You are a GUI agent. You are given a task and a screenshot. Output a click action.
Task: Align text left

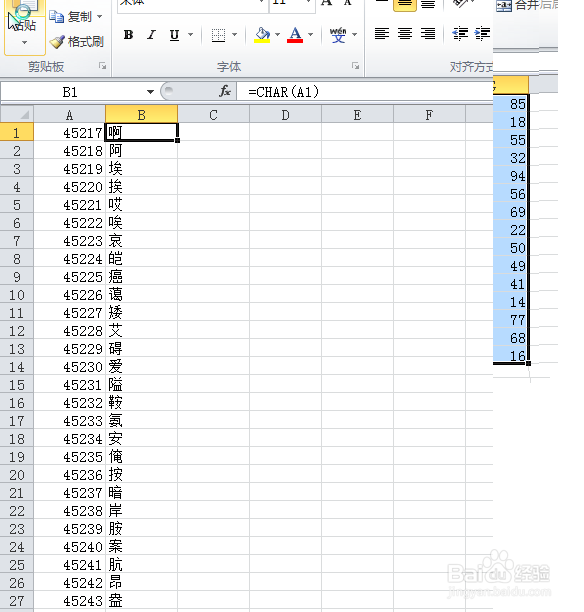click(x=381, y=34)
